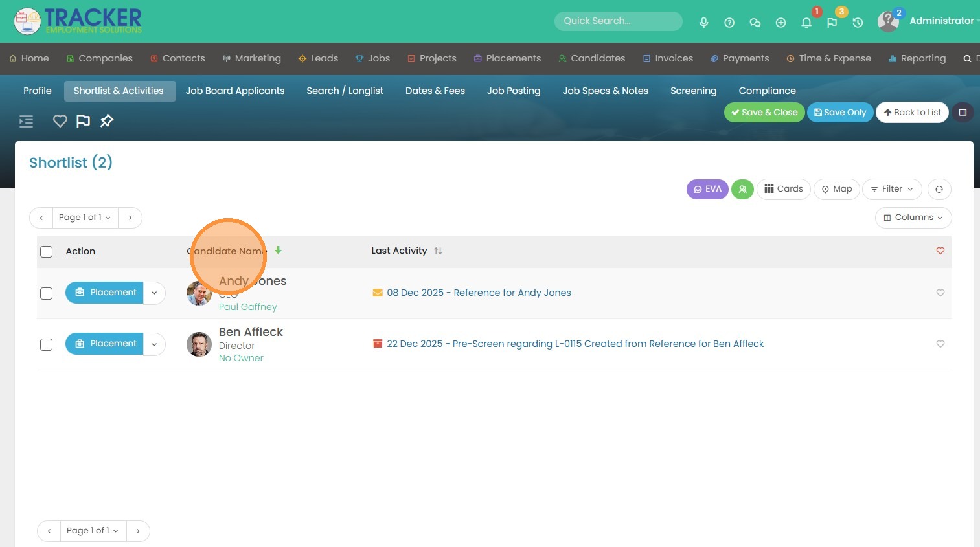Go to Reporting in main navigation

pyautogui.click(x=917, y=58)
